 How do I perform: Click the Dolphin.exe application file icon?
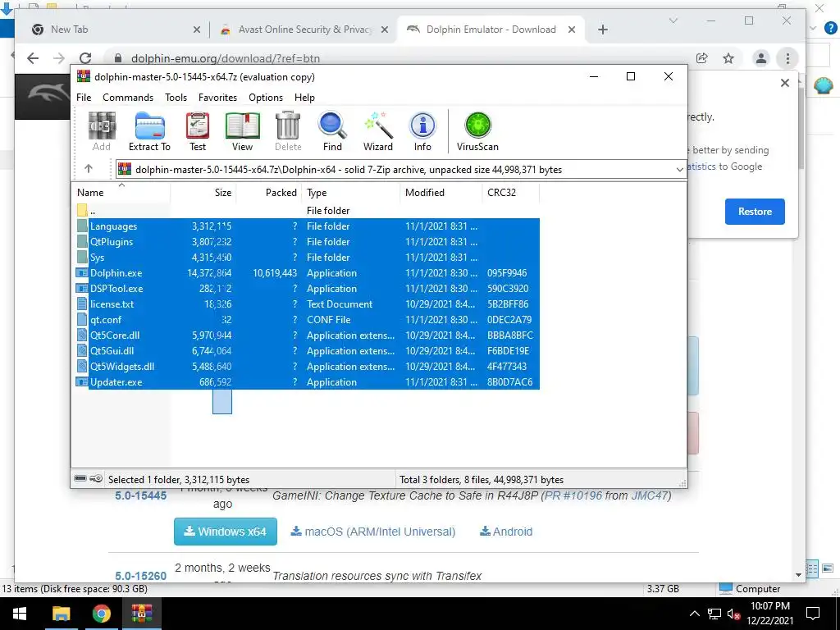(x=82, y=272)
